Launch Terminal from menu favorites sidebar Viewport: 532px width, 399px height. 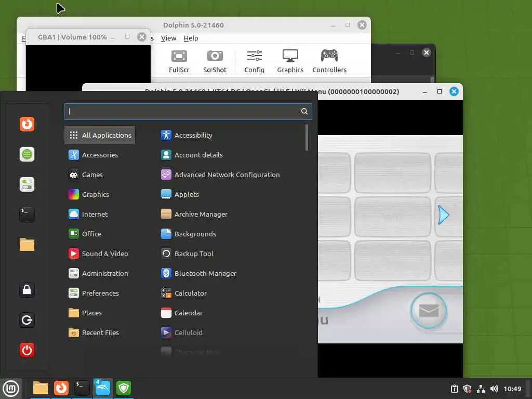[x=27, y=215]
